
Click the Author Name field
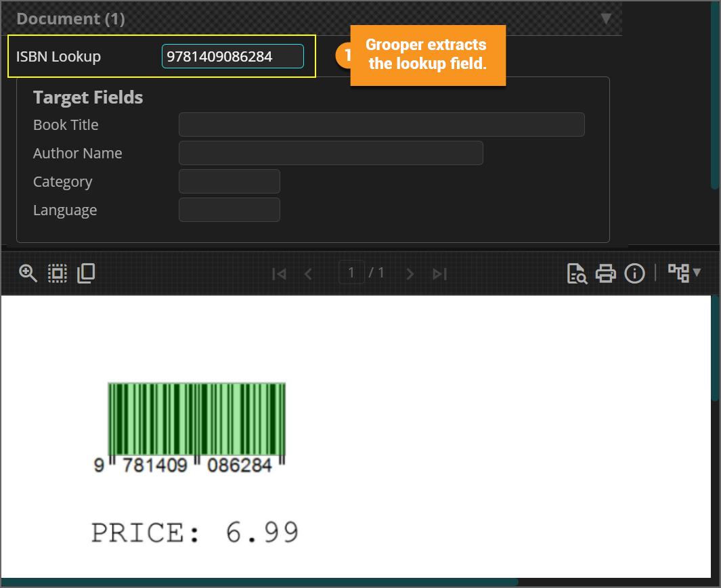pos(330,153)
